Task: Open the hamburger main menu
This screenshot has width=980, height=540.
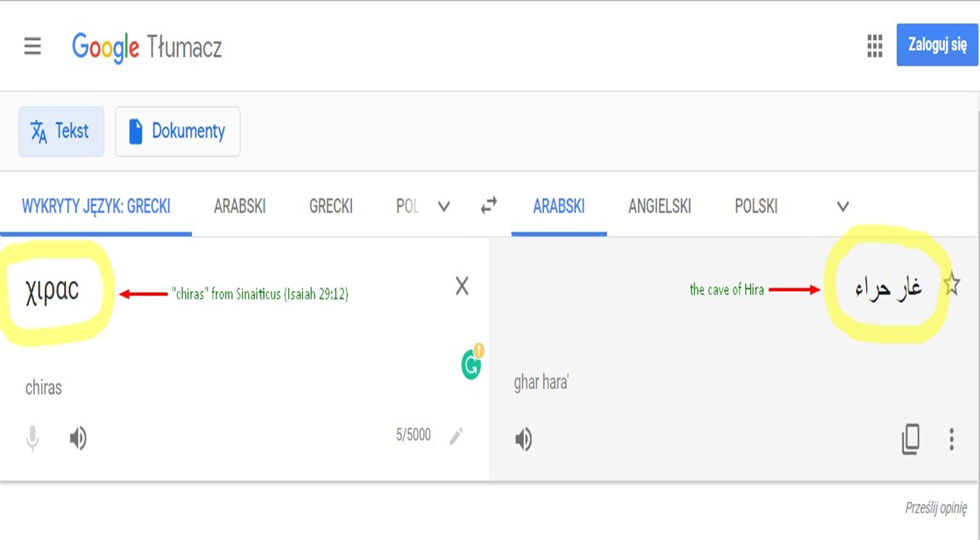Action: tap(32, 46)
